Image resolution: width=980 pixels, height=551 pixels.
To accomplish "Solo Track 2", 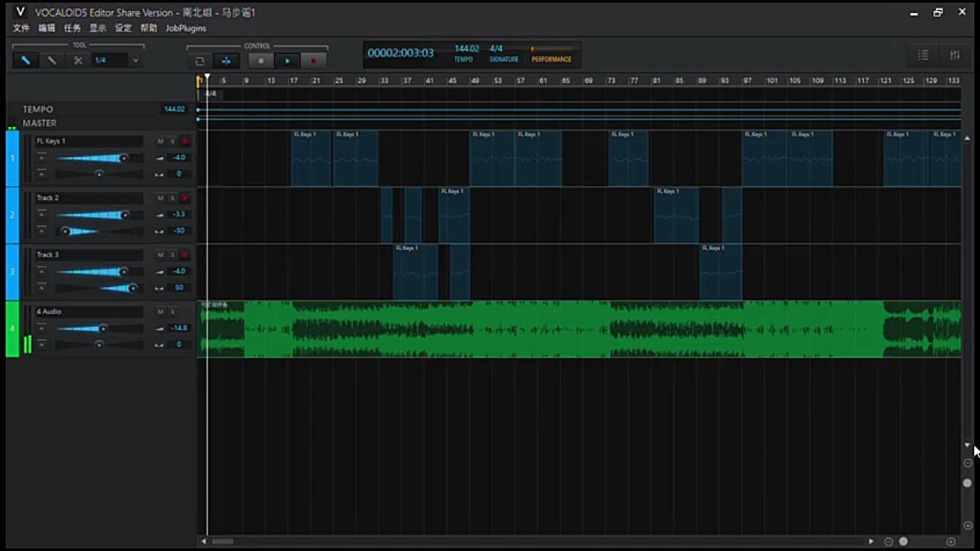I will (172, 198).
